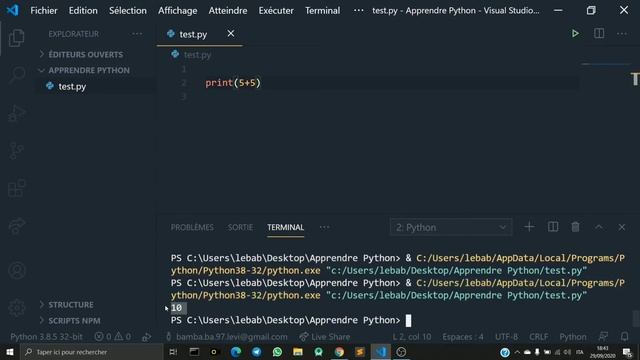Run Python file with play button
640x360 pixels.
[575, 33]
